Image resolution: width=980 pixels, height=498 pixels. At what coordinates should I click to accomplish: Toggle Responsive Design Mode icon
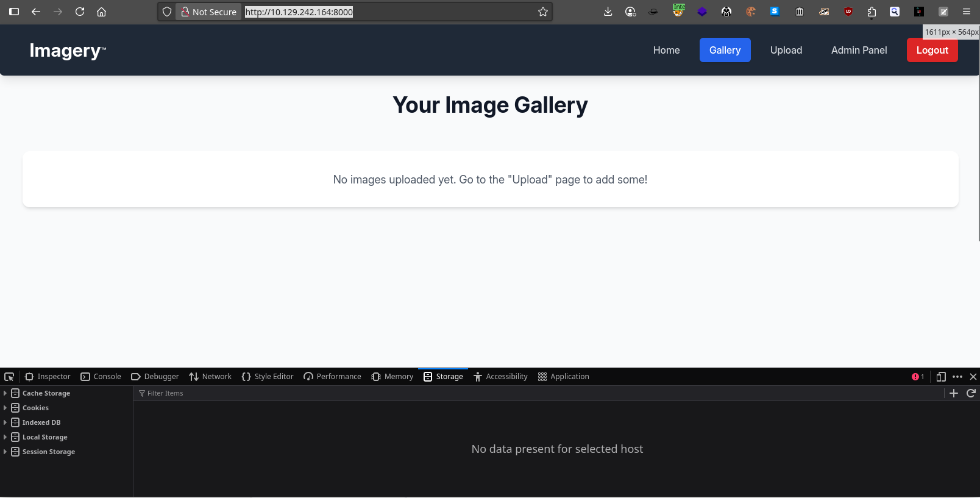coord(941,377)
